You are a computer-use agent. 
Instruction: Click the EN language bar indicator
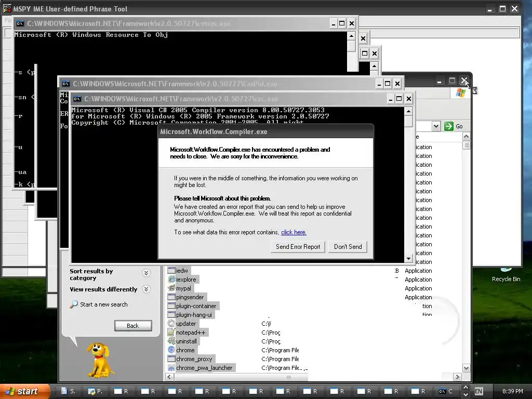[x=478, y=391]
